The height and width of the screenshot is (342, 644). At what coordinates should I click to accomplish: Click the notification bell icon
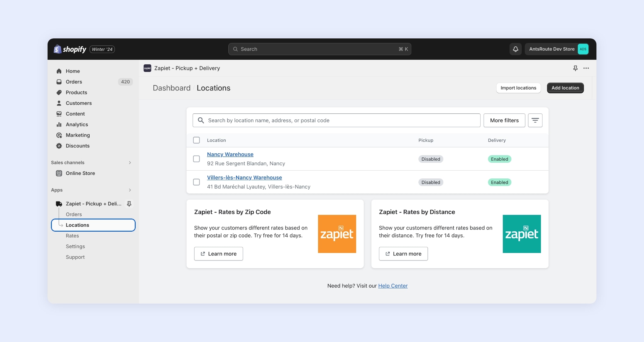(515, 49)
